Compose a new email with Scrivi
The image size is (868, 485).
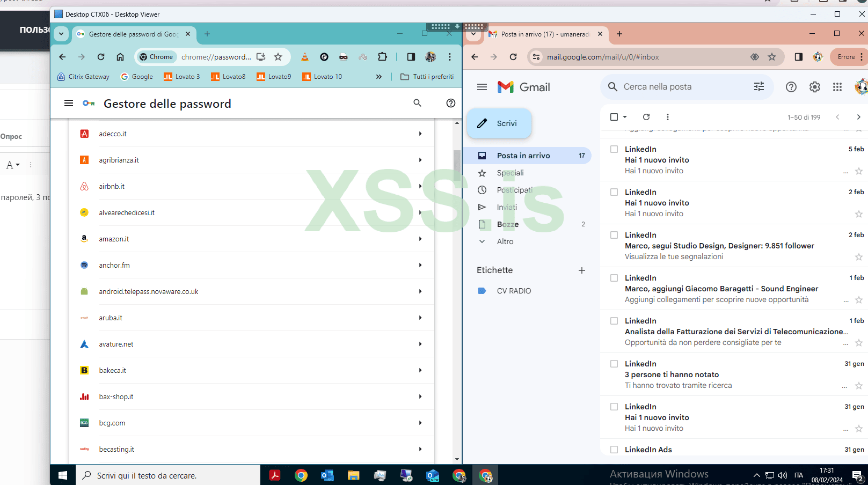point(499,123)
